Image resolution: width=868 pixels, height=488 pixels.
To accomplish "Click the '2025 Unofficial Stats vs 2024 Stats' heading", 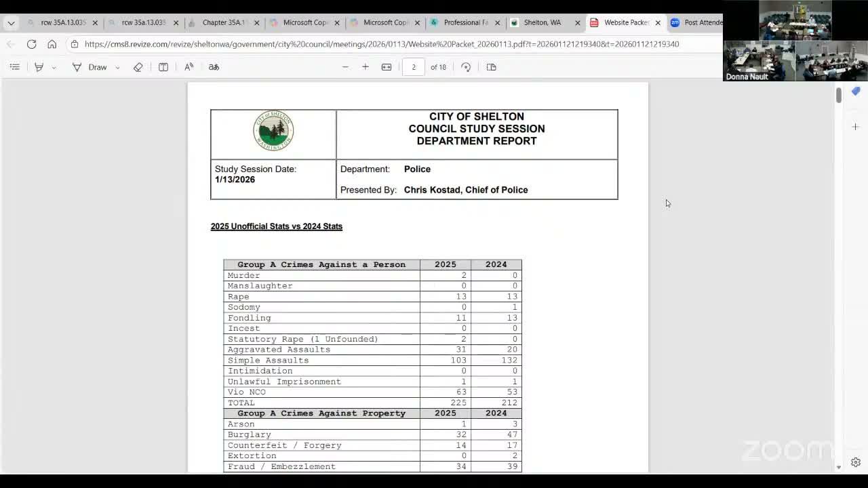I will (277, 226).
